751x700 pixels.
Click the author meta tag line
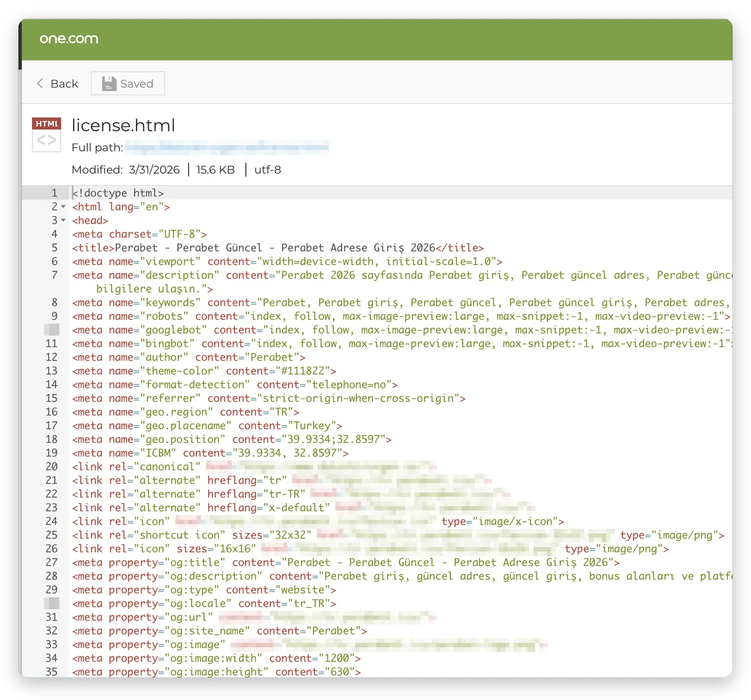tap(189, 357)
